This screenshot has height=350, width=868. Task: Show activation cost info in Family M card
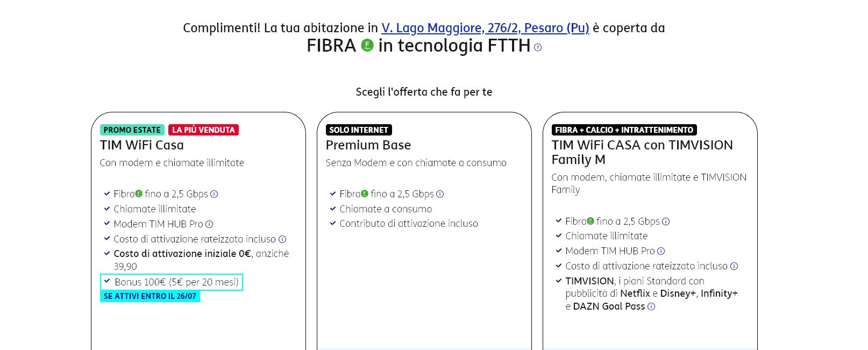734,266
